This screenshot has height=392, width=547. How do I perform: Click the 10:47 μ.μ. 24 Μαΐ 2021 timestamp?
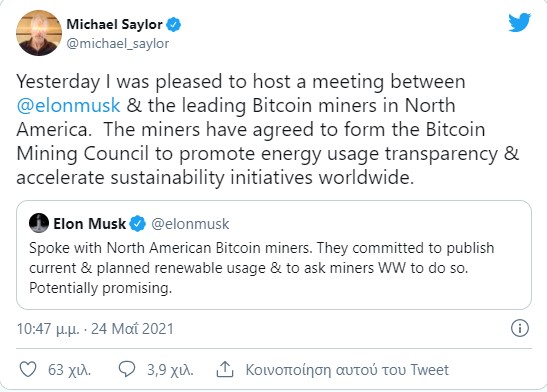coord(95,329)
